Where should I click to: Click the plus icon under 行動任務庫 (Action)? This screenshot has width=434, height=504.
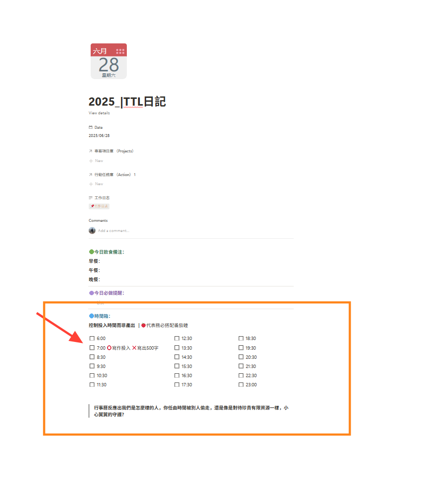pos(91,184)
